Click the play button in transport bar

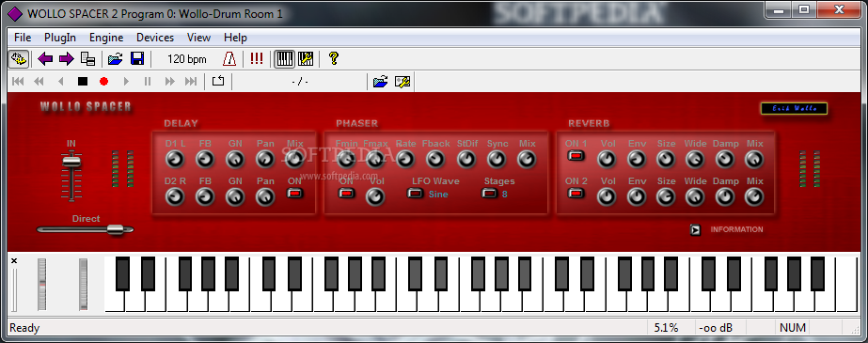pyautogui.click(x=126, y=82)
